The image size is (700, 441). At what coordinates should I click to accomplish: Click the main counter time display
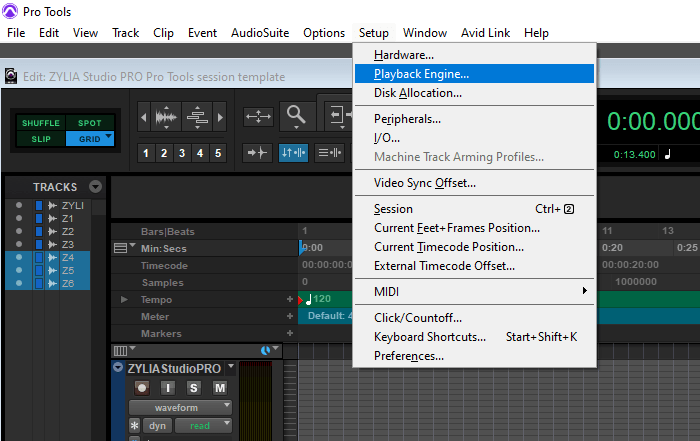pos(653,121)
